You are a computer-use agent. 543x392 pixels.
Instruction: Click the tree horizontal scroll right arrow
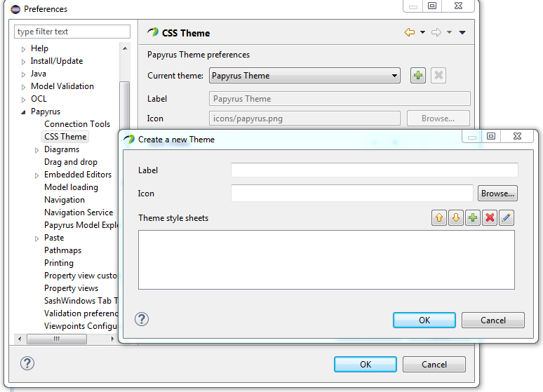(x=112, y=339)
